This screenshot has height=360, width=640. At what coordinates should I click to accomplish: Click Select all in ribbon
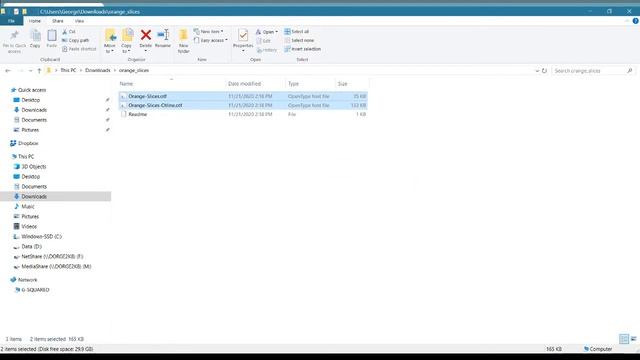tap(297, 31)
